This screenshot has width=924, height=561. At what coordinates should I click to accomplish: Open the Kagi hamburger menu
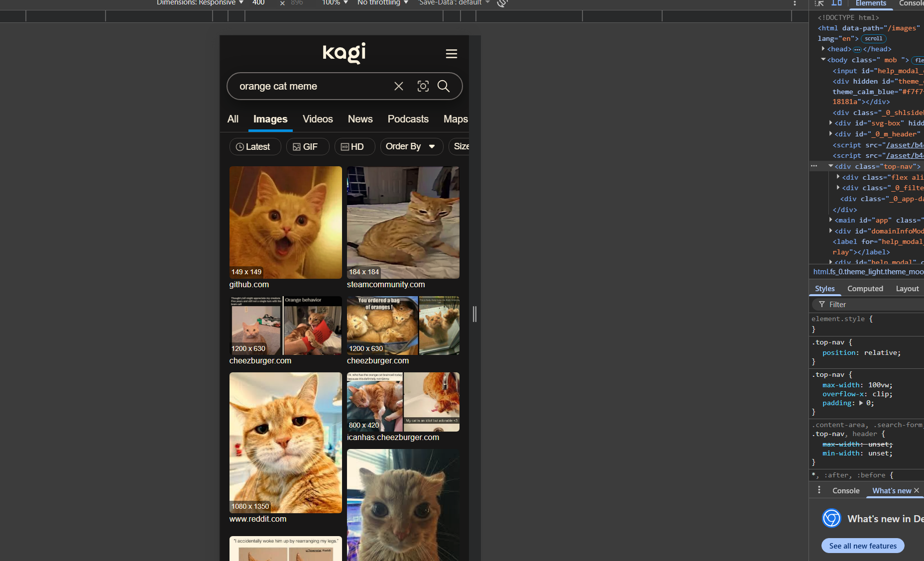(x=451, y=54)
